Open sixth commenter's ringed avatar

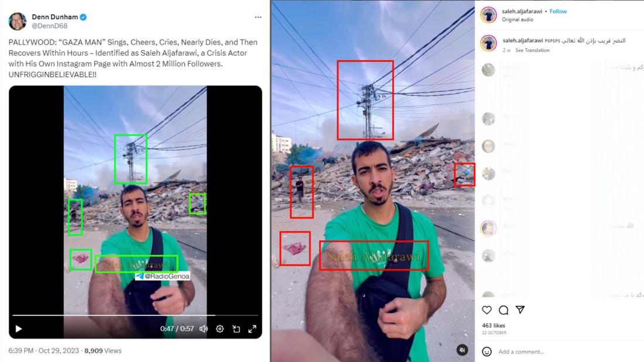point(488,228)
